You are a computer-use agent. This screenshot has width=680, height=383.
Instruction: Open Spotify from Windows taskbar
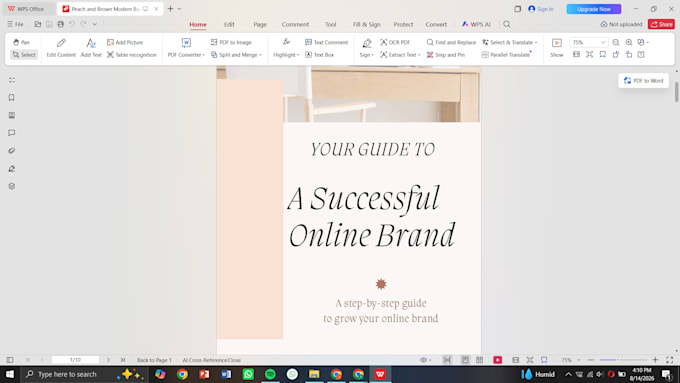[270, 374]
